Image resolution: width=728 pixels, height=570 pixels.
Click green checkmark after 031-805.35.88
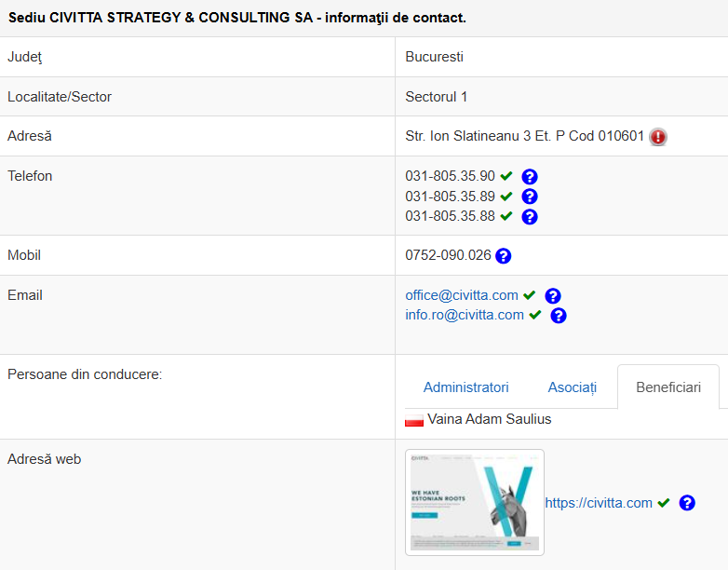coord(506,216)
